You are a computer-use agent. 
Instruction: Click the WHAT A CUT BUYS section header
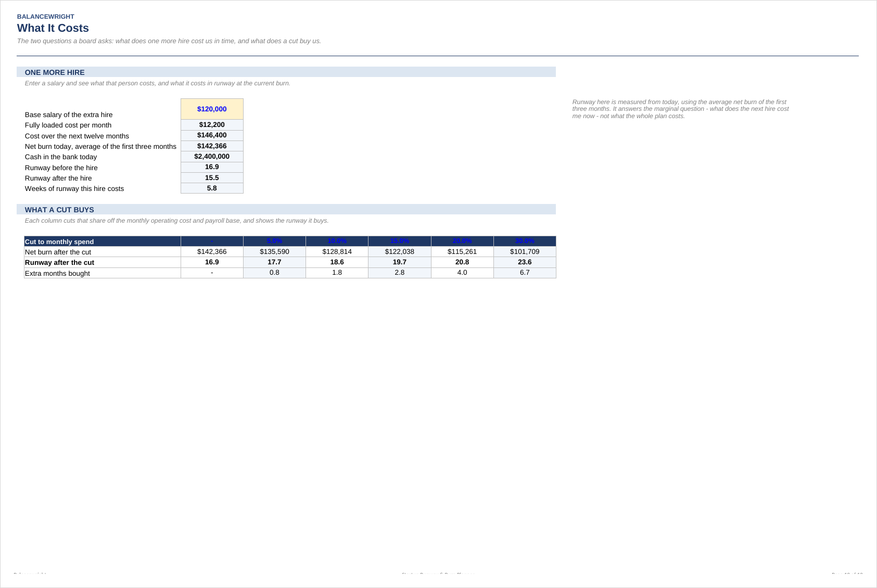286,210
